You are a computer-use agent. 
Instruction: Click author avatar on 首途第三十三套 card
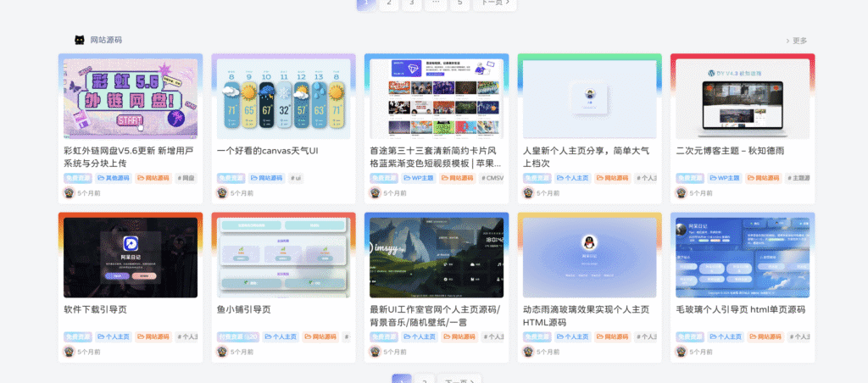pos(376,192)
